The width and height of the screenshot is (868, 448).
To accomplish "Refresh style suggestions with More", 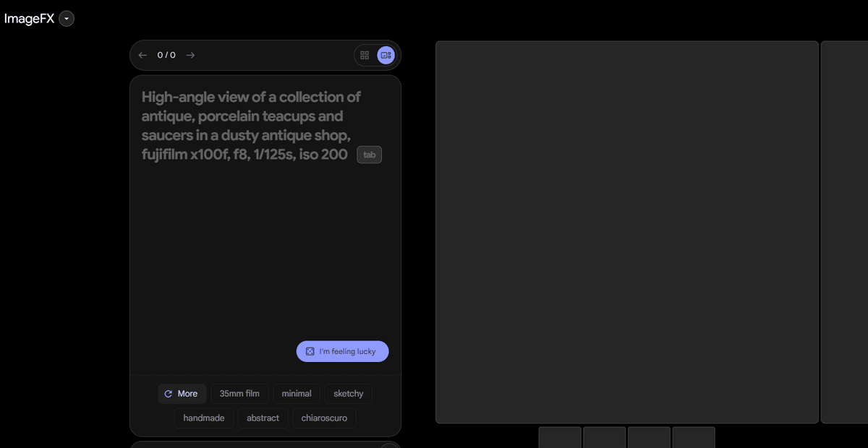I will pyautogui.click(x=182, y=394).
